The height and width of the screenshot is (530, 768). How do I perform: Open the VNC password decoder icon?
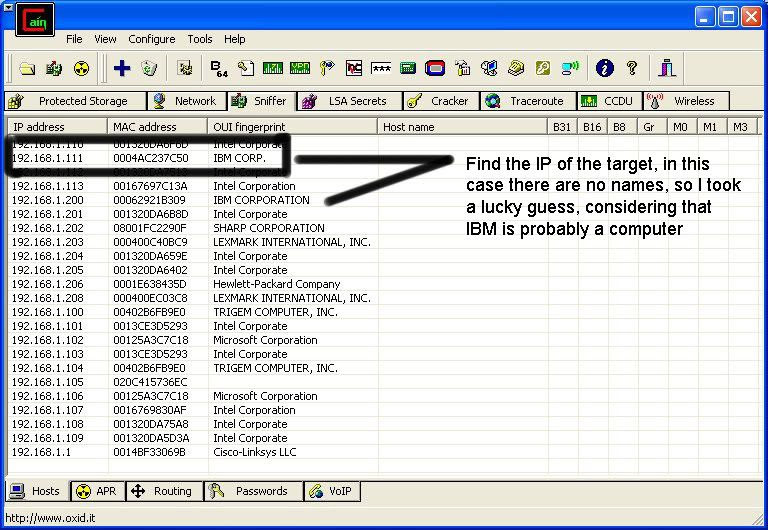354,68
